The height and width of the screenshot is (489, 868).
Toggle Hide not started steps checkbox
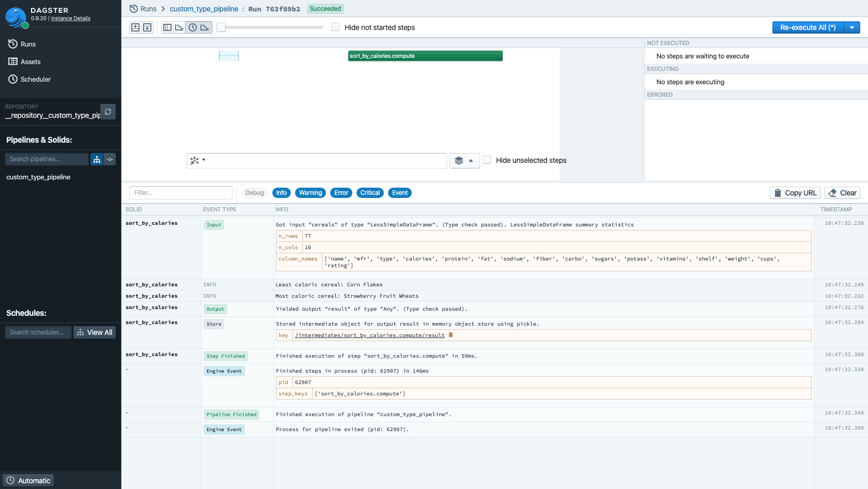(335, 27)
